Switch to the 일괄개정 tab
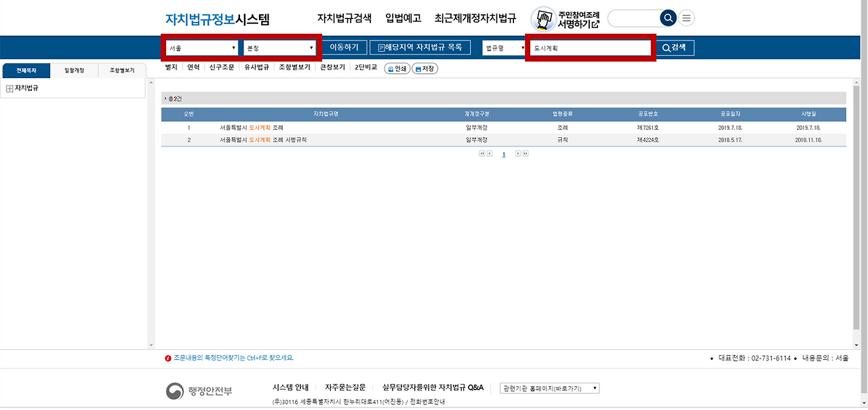This screenshot has width=868, height=410. click(75, 70)
